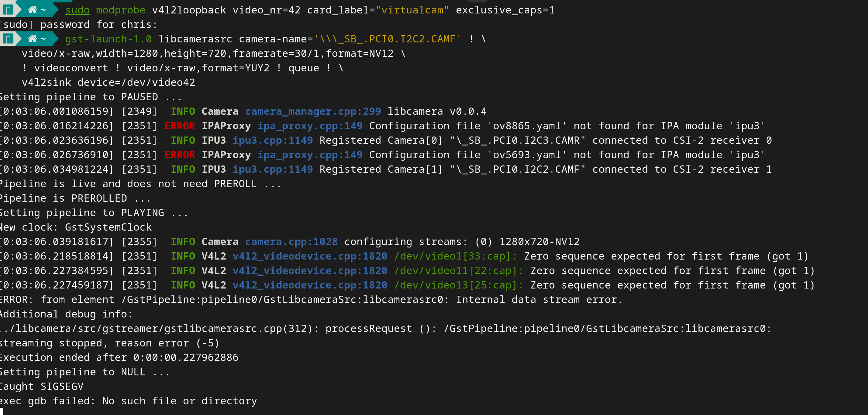
Task: Click 'camera.cpp:1028' source reference
Action: (291, 242)
